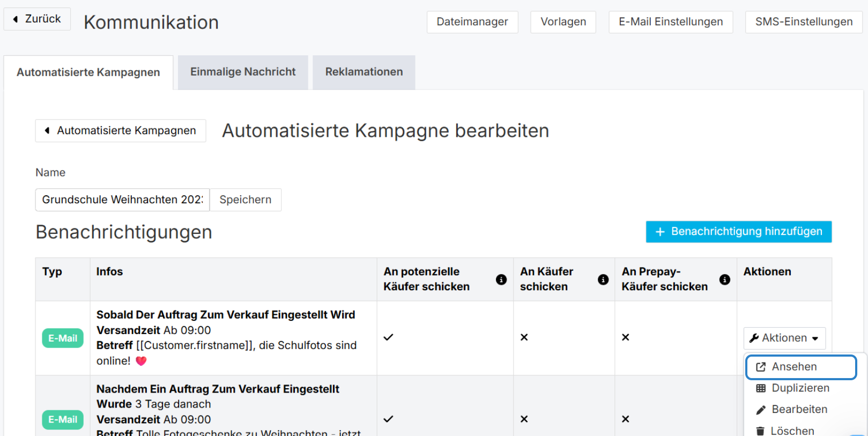The height and width of the screenshot is (436, 868).
Task: Switch to the Automatisierte Kampagnen tab
Action: (88, 72)
